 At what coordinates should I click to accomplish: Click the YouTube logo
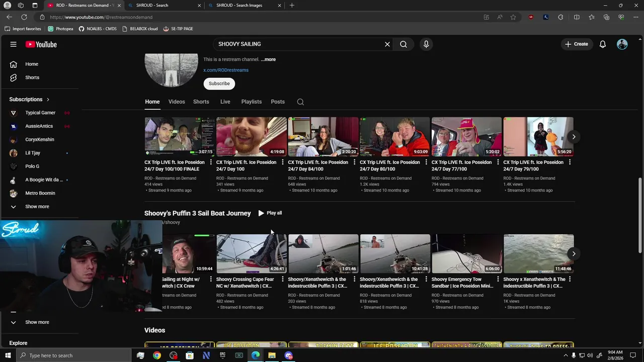pos(41,44)
